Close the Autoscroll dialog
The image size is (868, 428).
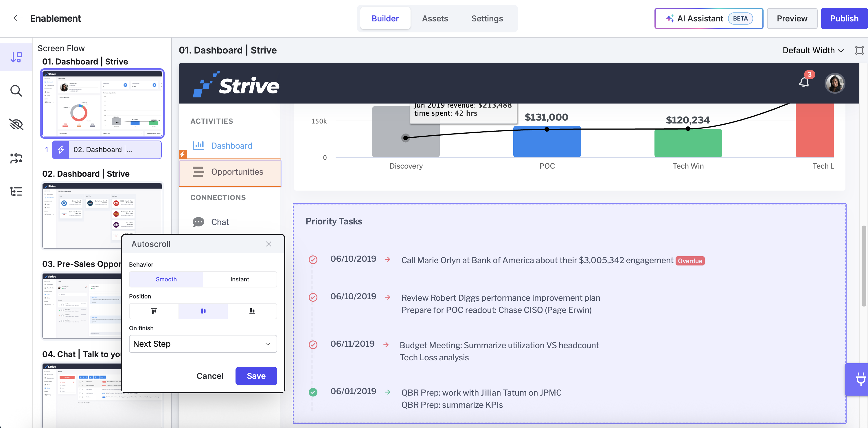(x=269, y=244)
